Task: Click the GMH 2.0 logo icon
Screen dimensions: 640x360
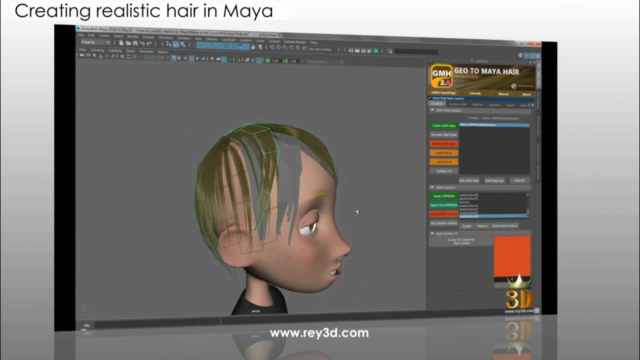Action: coord(442,76)
